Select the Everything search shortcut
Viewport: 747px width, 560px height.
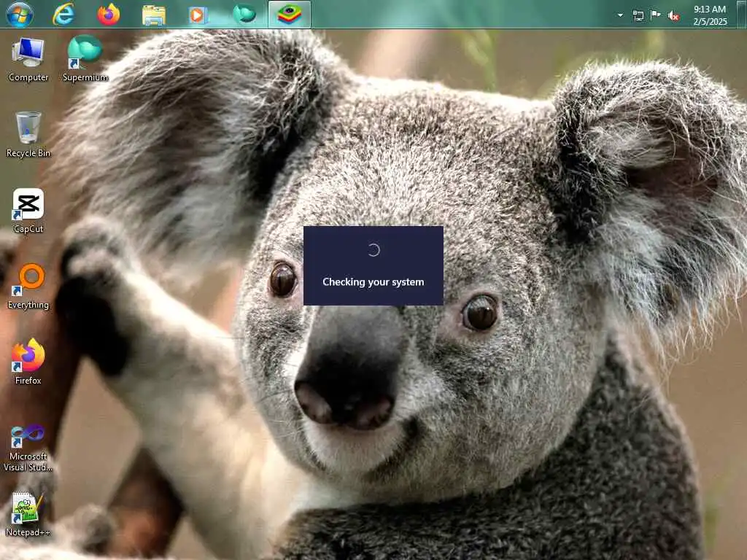click(28, 286)
